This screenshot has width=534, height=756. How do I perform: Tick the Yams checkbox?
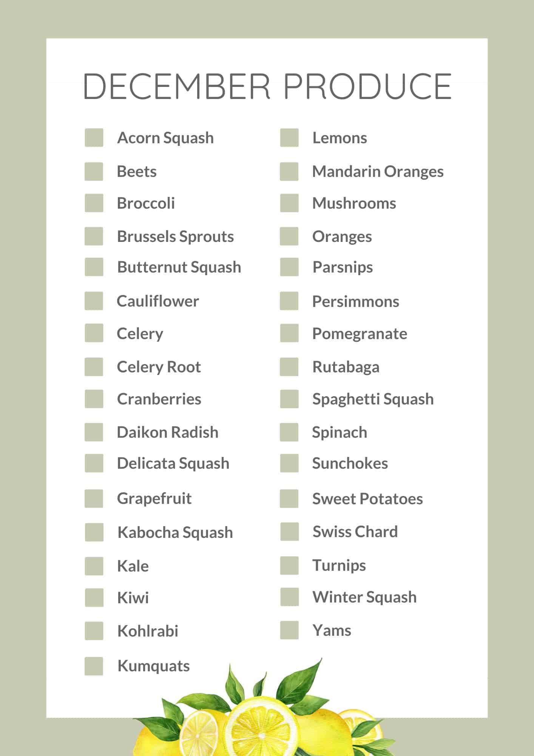point(289,630)
